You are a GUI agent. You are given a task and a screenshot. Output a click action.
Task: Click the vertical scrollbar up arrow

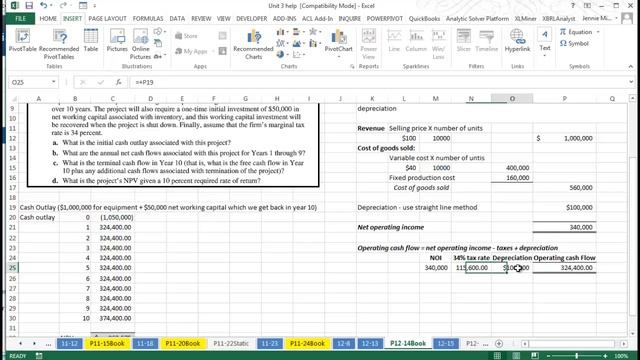click(x=632, y=98)
